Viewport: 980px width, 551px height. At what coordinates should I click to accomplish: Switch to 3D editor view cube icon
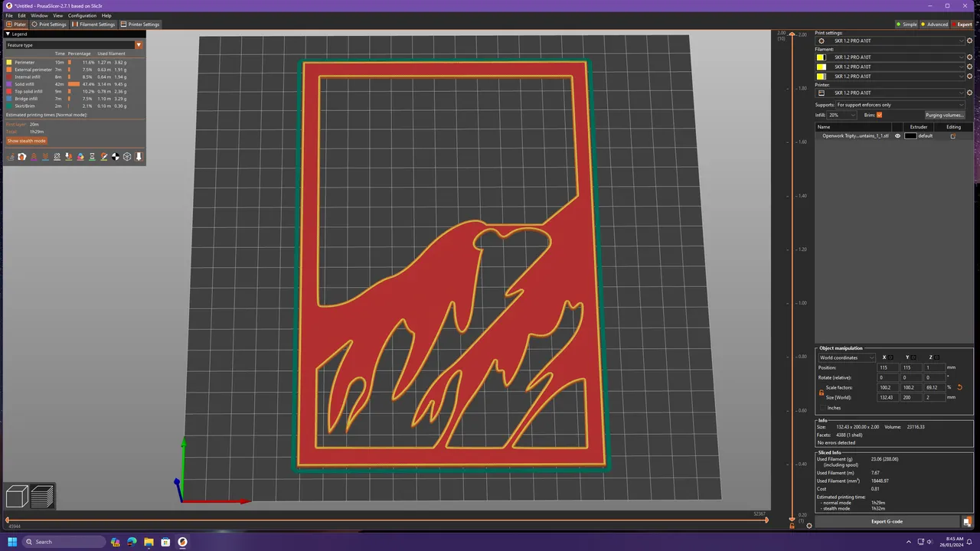pyautogui.click(x=17, y=497)
